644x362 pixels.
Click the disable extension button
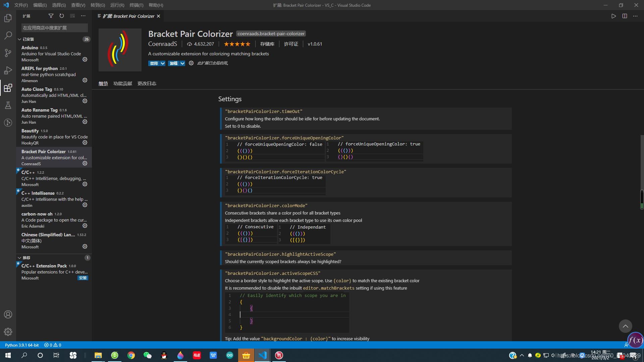pyautogui.click(x=154, y=63)
